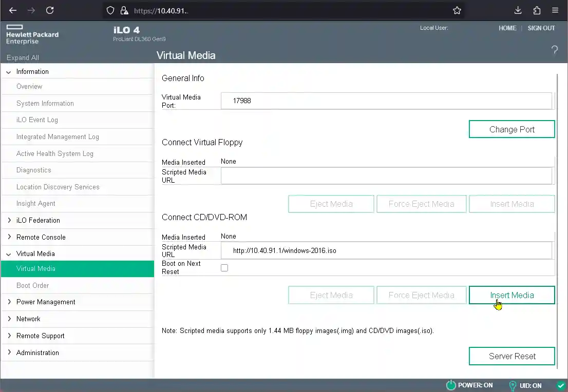Screen dimensions: 568x392
Task: Click the CD/DVD-ROM Scripted Media URL field
Action: (387, 250)
